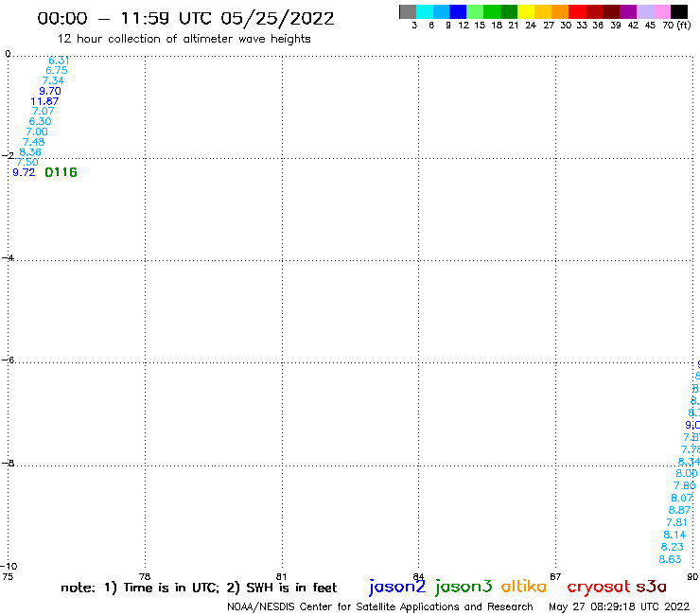Click the legend scale number 24

point(531,26)
